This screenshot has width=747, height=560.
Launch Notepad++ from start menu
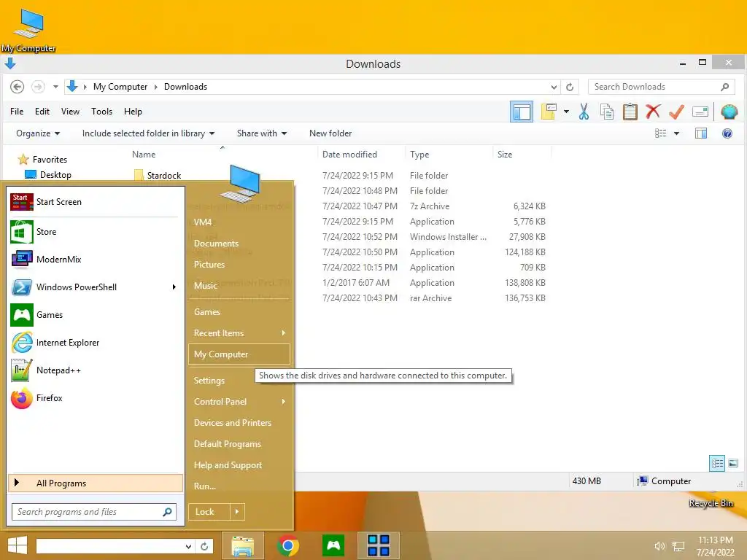click(x=94, y=370)
